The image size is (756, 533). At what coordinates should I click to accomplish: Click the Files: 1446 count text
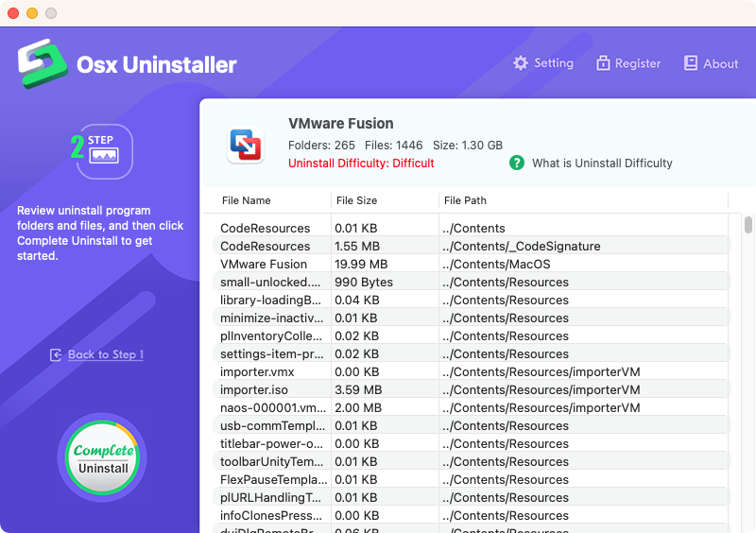(393, 146)
